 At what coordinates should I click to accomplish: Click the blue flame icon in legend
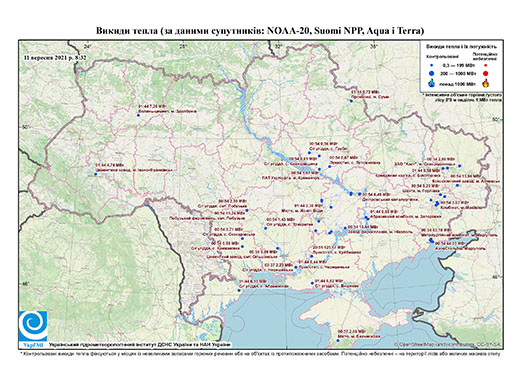tap(432, 83)
